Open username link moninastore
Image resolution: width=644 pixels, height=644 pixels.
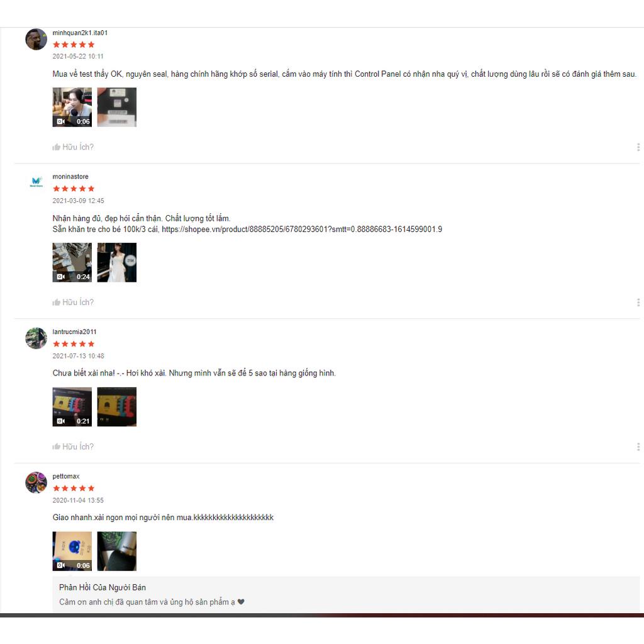(70, 177)
